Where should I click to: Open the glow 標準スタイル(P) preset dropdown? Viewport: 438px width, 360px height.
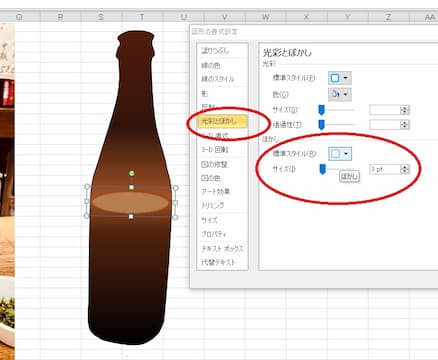(340, 78)
